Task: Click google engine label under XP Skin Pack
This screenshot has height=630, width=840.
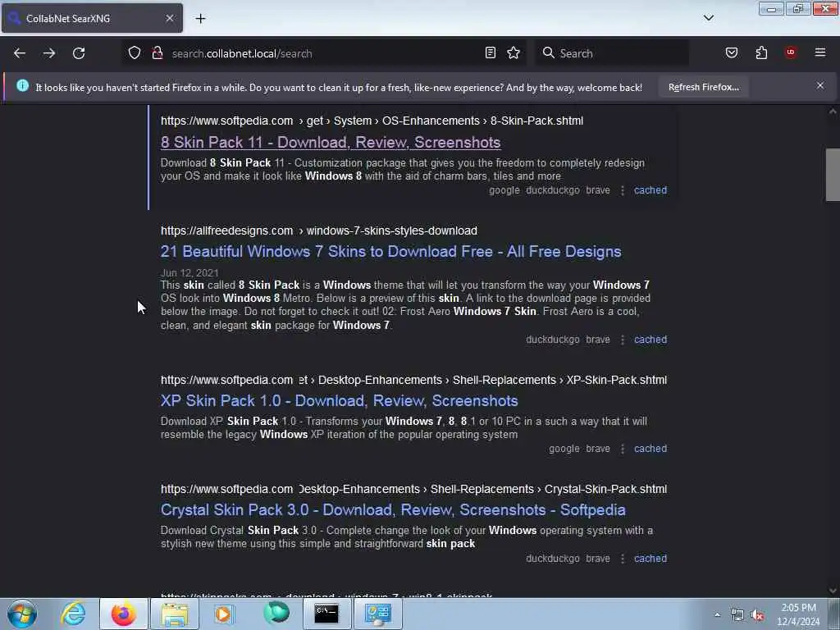Action: click(564, 449)
